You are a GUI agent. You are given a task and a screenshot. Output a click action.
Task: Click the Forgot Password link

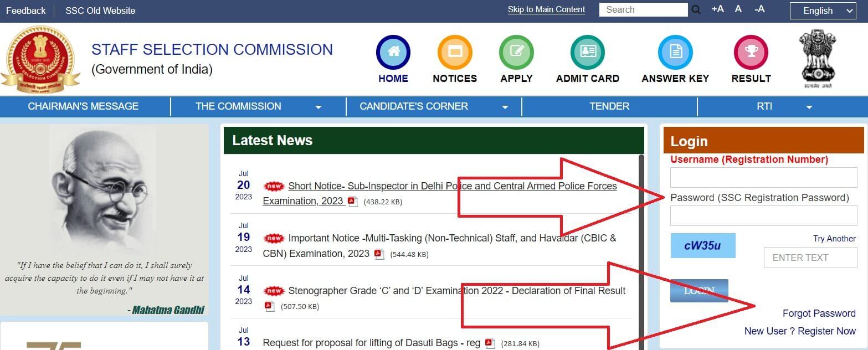[x=819, y=313]
